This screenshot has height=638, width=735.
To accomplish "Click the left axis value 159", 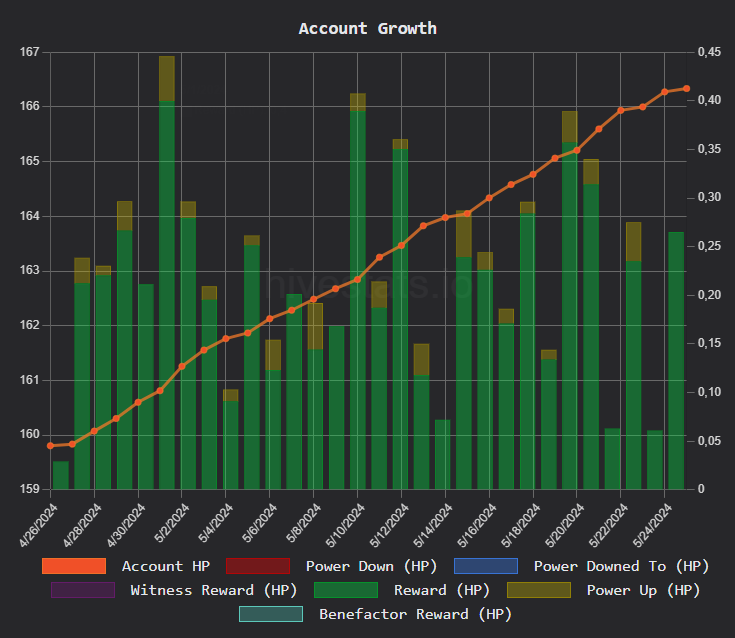I will [x=30, y=489].
